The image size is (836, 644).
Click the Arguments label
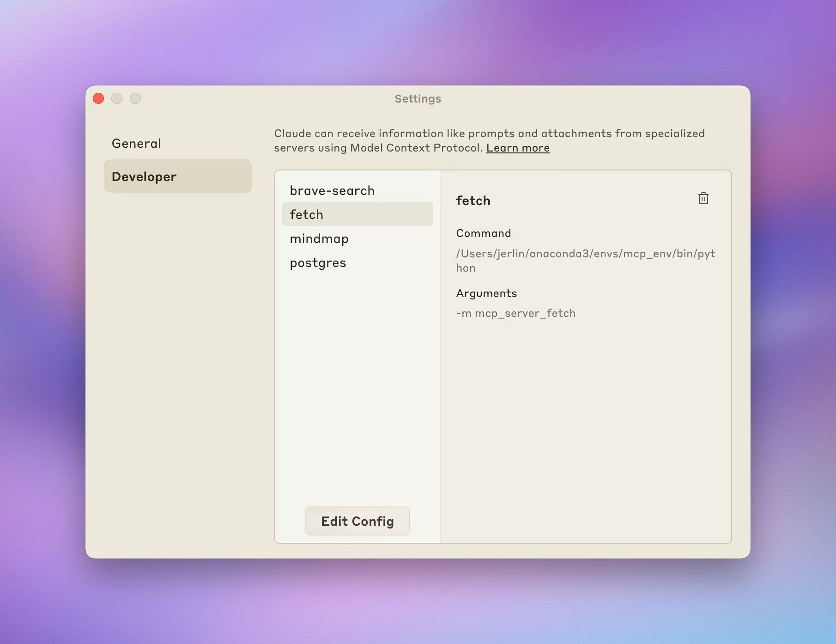(x=486, y=293)
